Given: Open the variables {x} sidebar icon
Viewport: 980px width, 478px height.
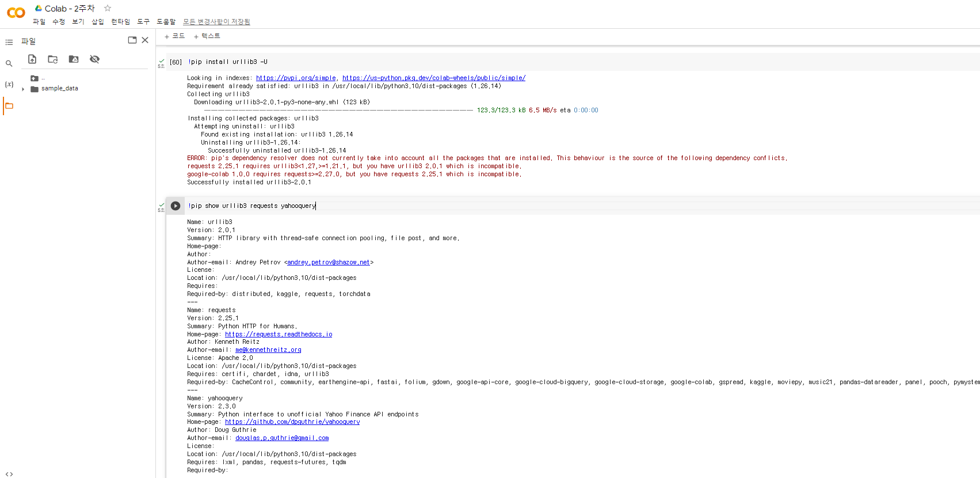Looking at the screenshot, I should point(9,84).
